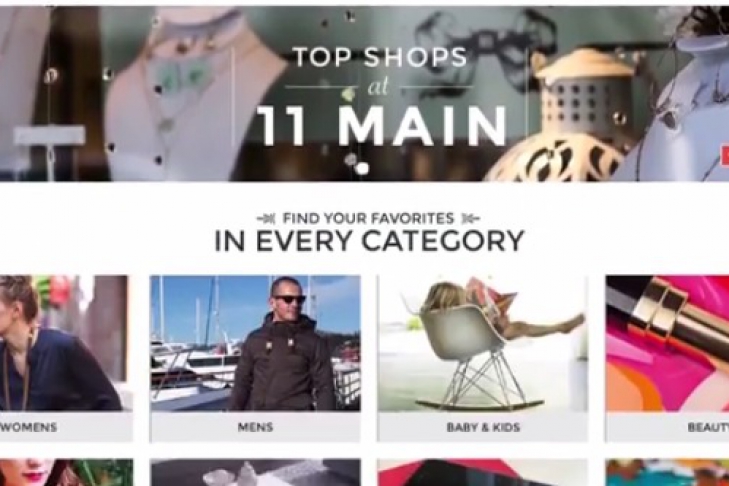729x486 pixels.
Task: Open the colorful thumbnail below Beauty
Action: pyautogui.click(x=667, y=473)
